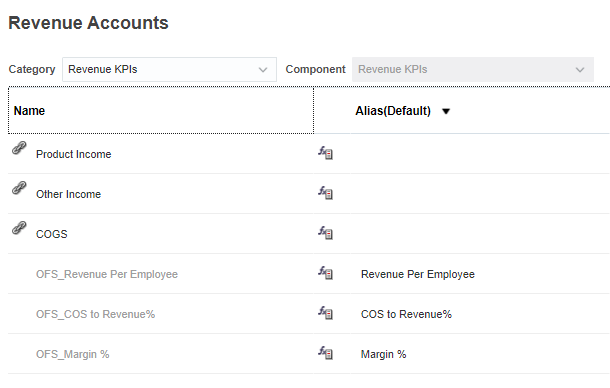
Task: Select the OFS_Revenue Per Employee name
Action: coord(107,274)
